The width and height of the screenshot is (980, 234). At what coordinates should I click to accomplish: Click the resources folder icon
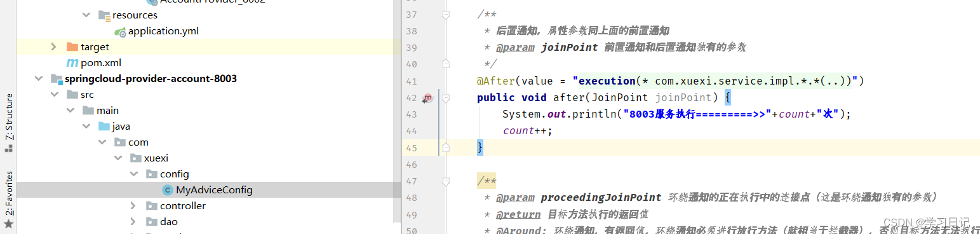click(104, 15)
